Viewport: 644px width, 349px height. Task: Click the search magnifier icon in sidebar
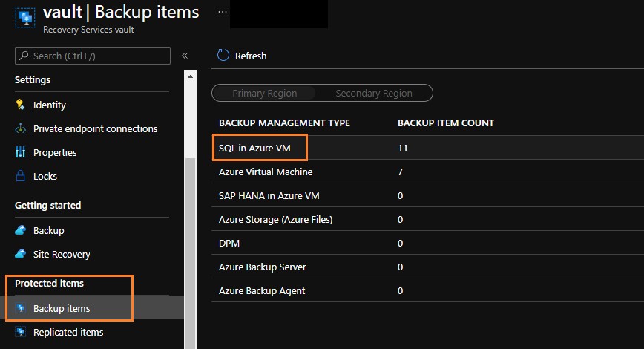coord(24,56)
